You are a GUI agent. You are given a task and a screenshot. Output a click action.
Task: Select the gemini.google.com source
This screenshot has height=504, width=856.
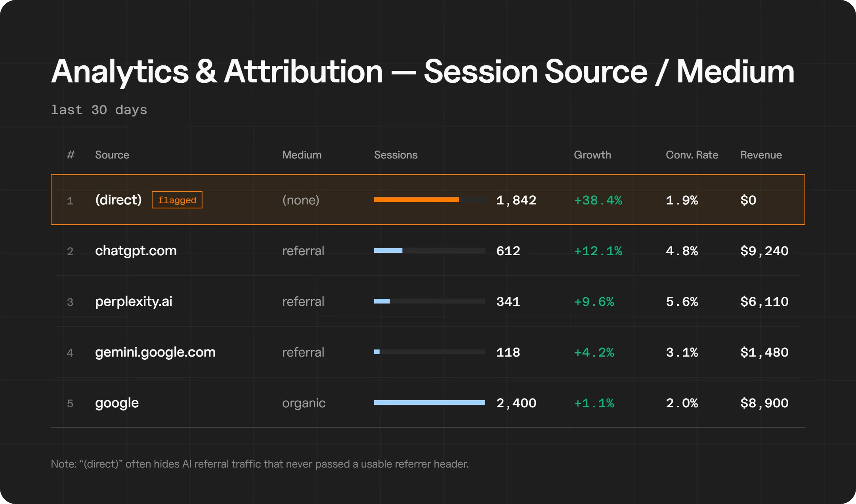point(155,352)
